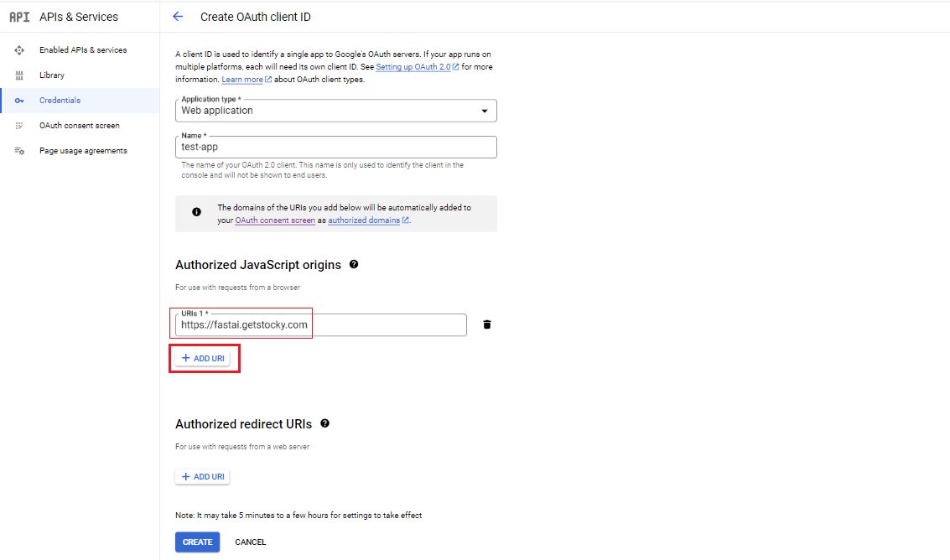The height and width of the screenshot is (560, 950).
Task: Go to OAuth consent screen menu item
Action: [79, 126]
